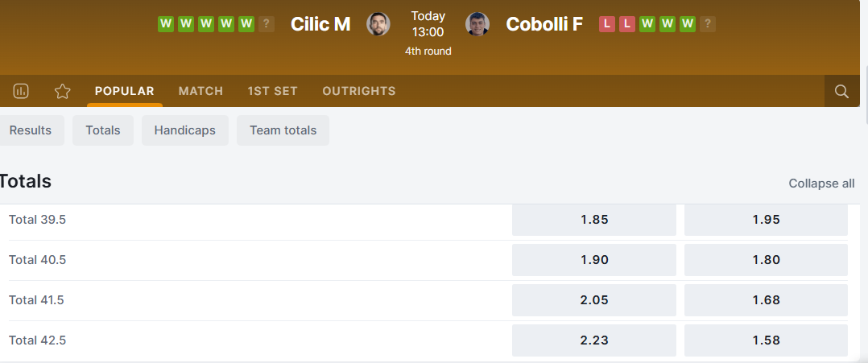Open the OUTRIGHTS tab
Image resolution: width=868 pixels, height=363 pixels.
click(x=359, y=91)
